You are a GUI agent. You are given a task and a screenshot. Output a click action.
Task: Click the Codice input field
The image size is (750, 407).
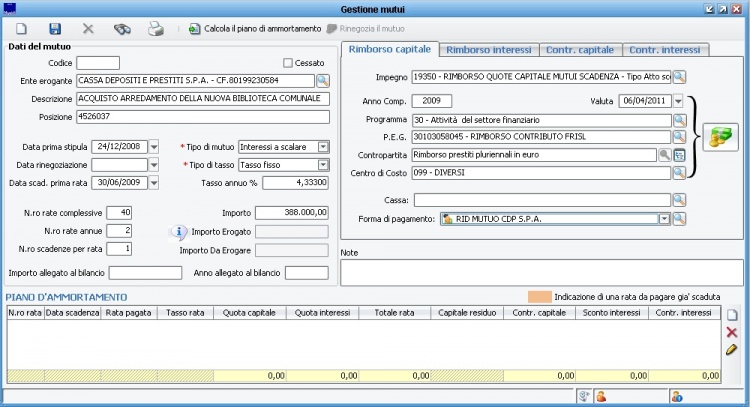[98, 63]
